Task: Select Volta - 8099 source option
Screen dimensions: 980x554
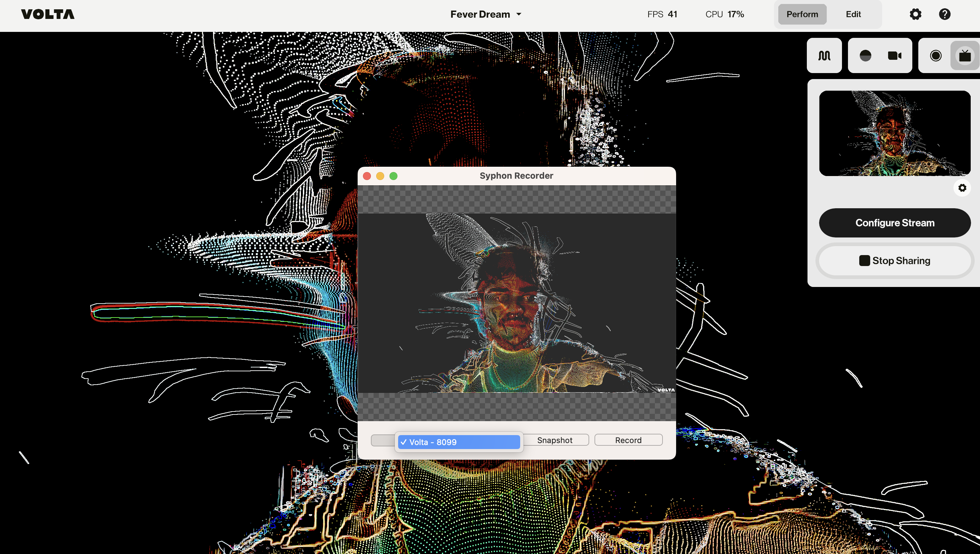Action: (x=458, y=442)
